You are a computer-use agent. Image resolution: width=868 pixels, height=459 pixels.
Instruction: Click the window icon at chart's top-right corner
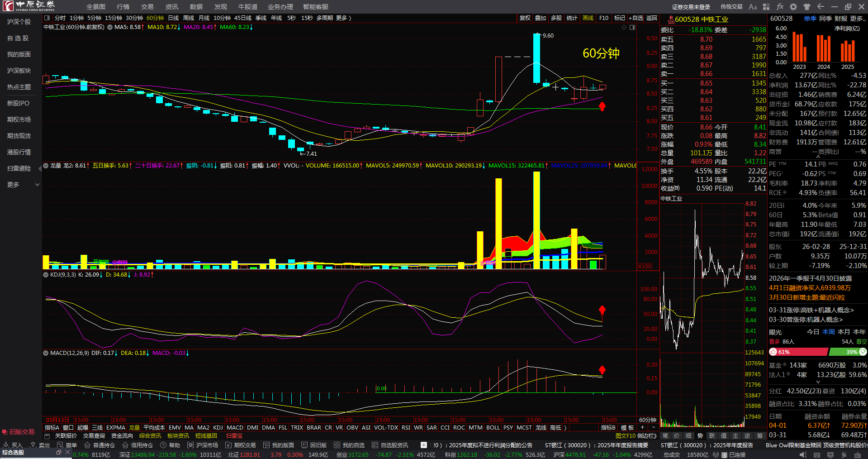point(632,28)
